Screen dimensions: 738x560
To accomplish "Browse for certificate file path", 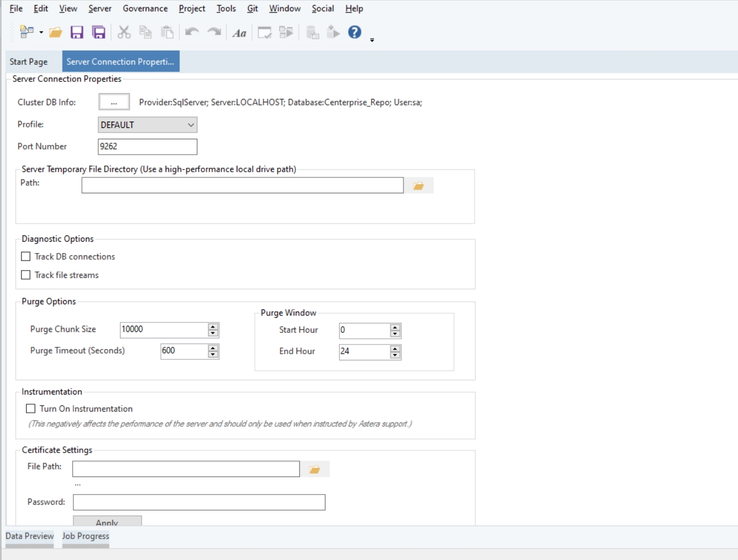I will coord(315,470).
